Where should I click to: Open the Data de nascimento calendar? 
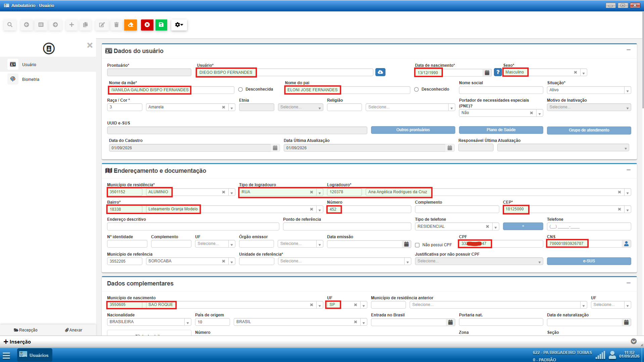pyautogui.click(x=487, y=72)
